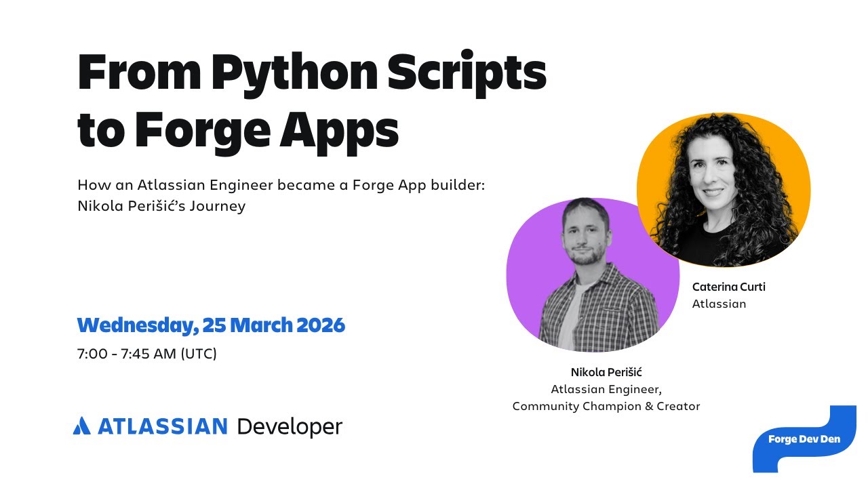The width and height of the screenshot is (868, 488).
Task: Click the Atlassian logo triangle icon
Action: pos(81,425)
